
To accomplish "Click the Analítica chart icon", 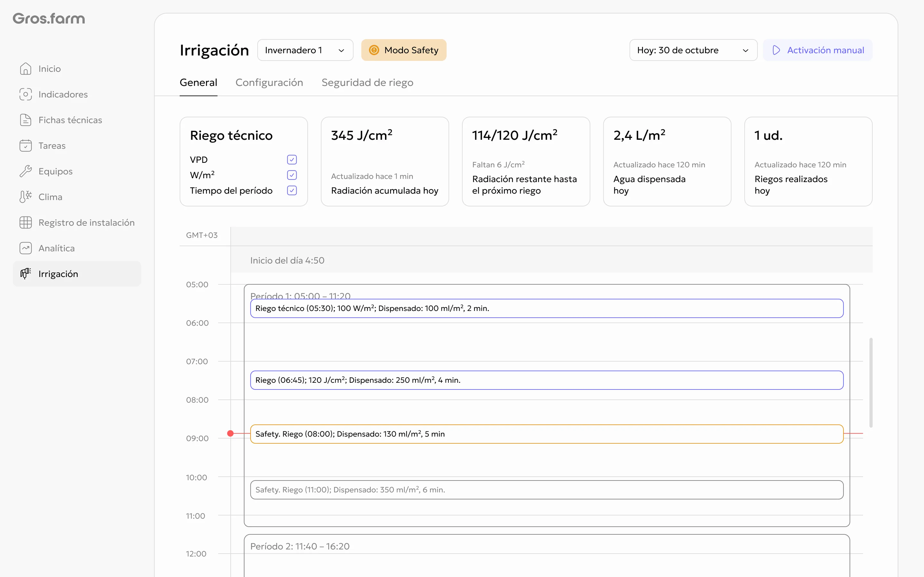I will point(26,248).
